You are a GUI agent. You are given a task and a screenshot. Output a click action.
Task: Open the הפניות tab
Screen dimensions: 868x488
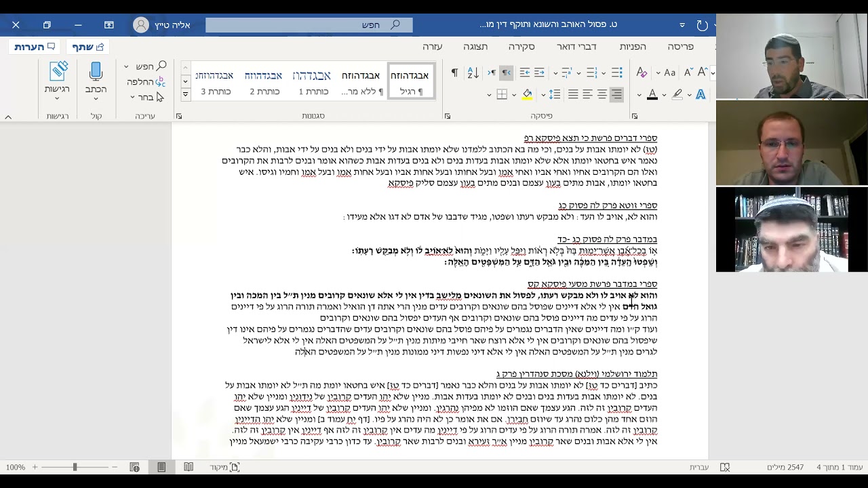(x=632, y=47)
